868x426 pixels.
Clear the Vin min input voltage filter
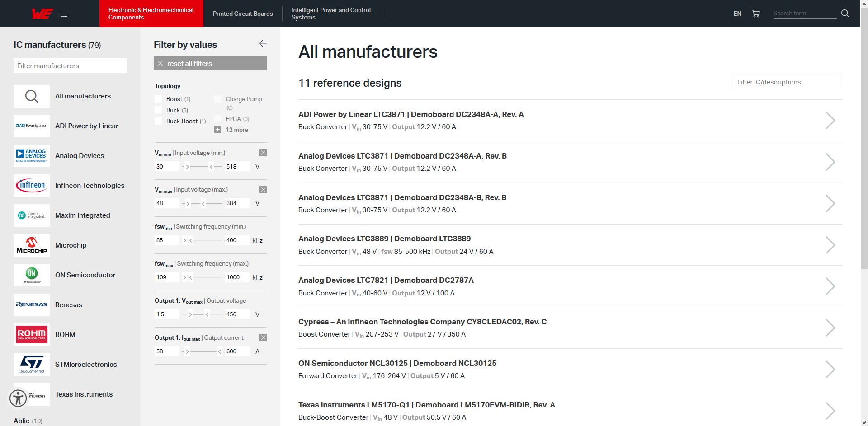click(x=263, y=153)
